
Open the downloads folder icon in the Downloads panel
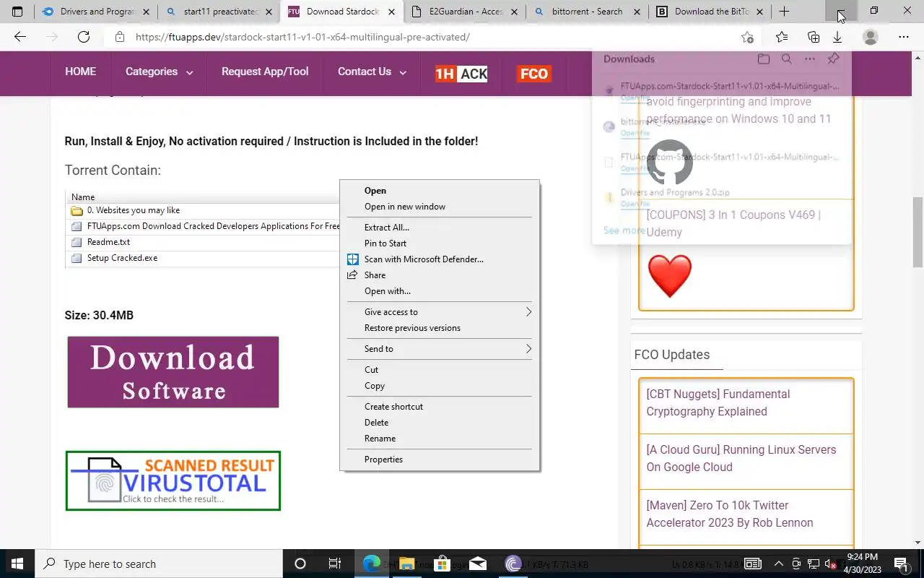[764, 59]
